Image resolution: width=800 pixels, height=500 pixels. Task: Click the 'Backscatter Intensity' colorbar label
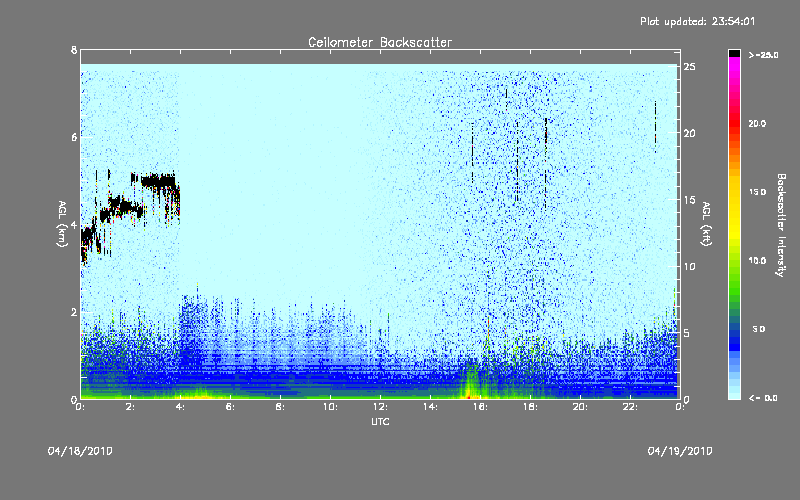[x=781, y=225]
